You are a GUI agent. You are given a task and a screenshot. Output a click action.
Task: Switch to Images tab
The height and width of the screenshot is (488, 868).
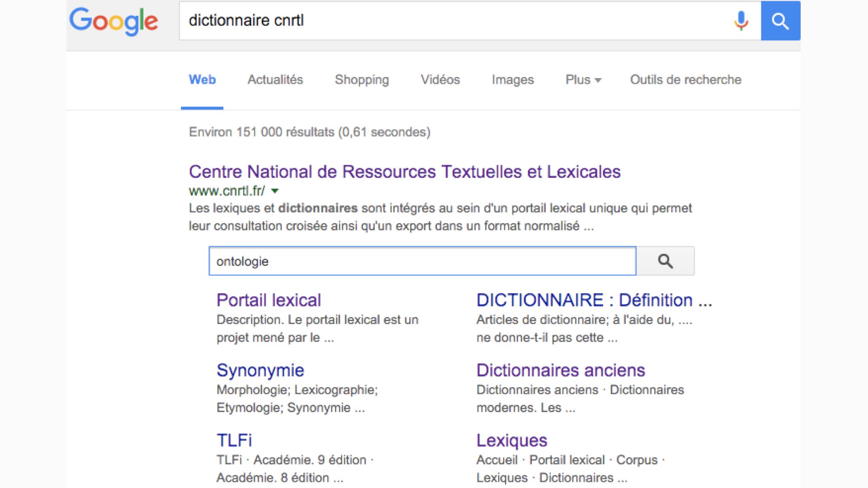click(x=513, y=80)
